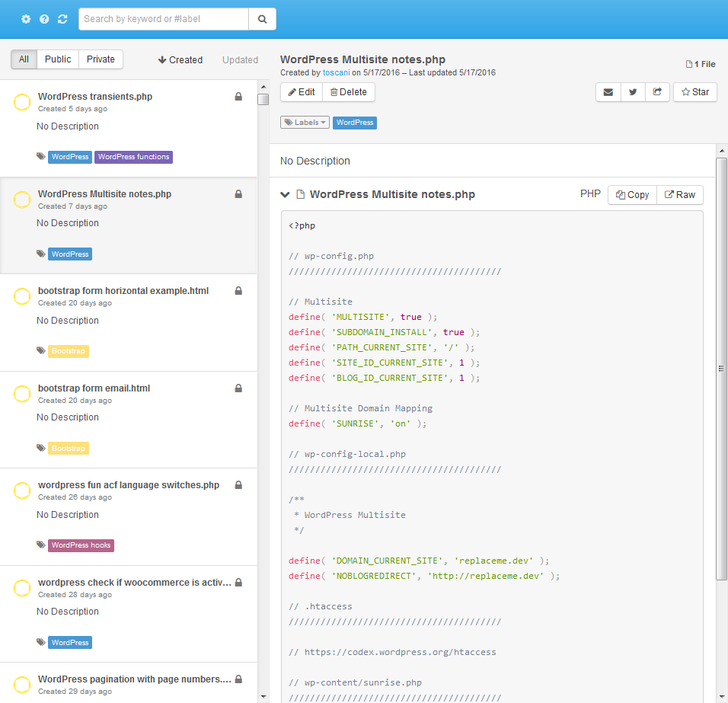Click yellow circle beside WordPress transients.php

(22, 102)
